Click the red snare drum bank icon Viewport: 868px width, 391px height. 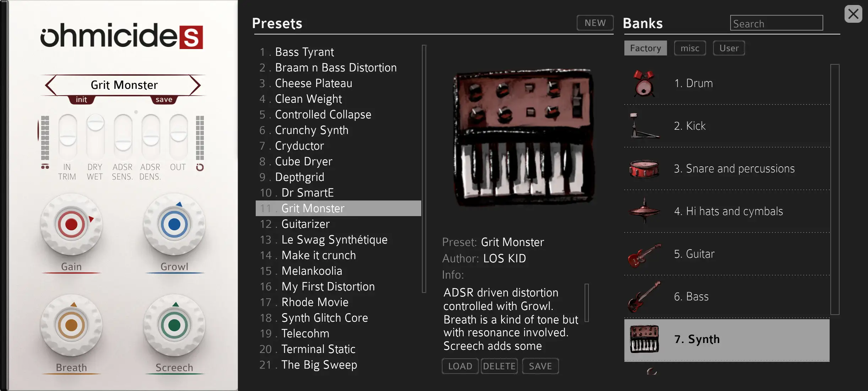pos(644,169)
